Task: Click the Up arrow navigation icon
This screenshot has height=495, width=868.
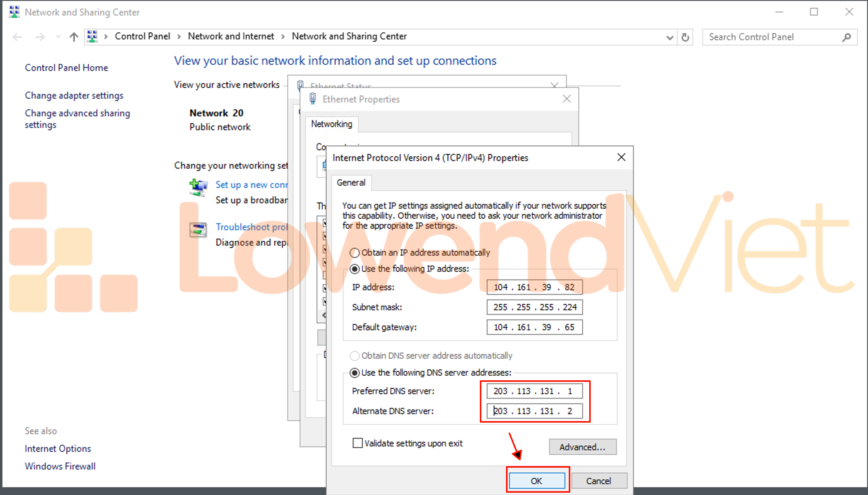Action: coord(74,37)
